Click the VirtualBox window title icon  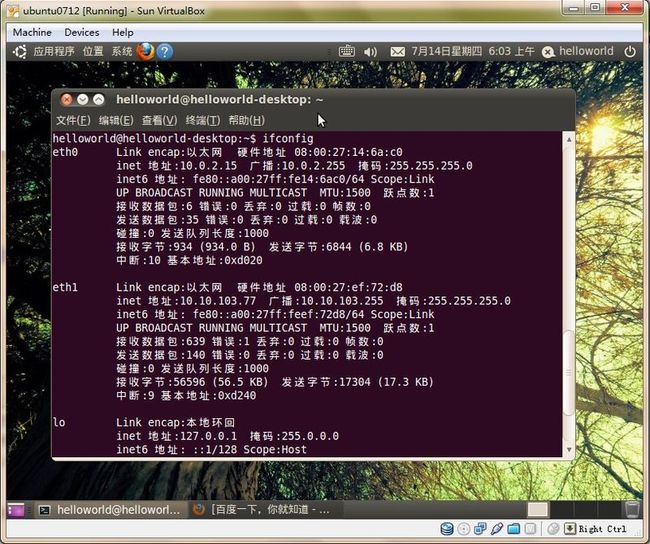pyautogui.click(x=13, y=10)
